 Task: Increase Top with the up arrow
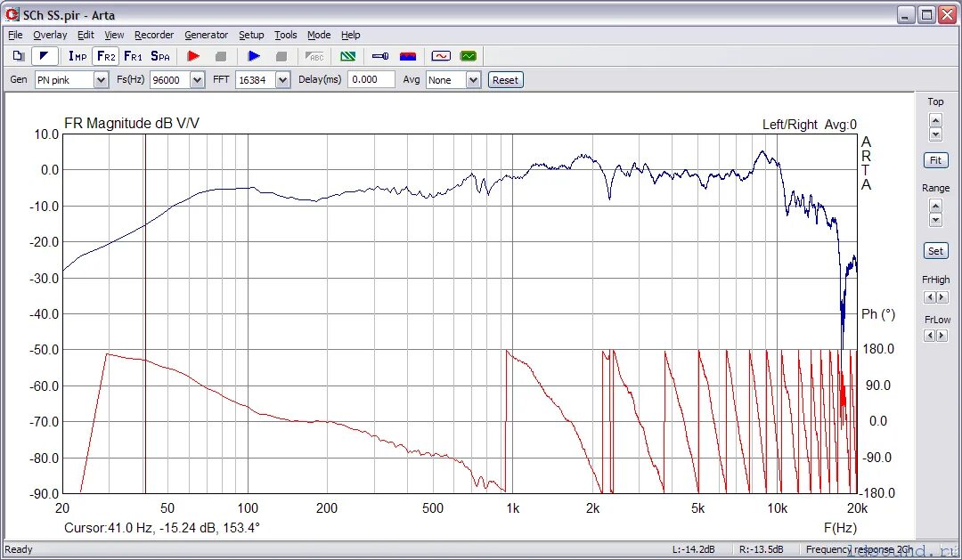(x=935, y=119)
